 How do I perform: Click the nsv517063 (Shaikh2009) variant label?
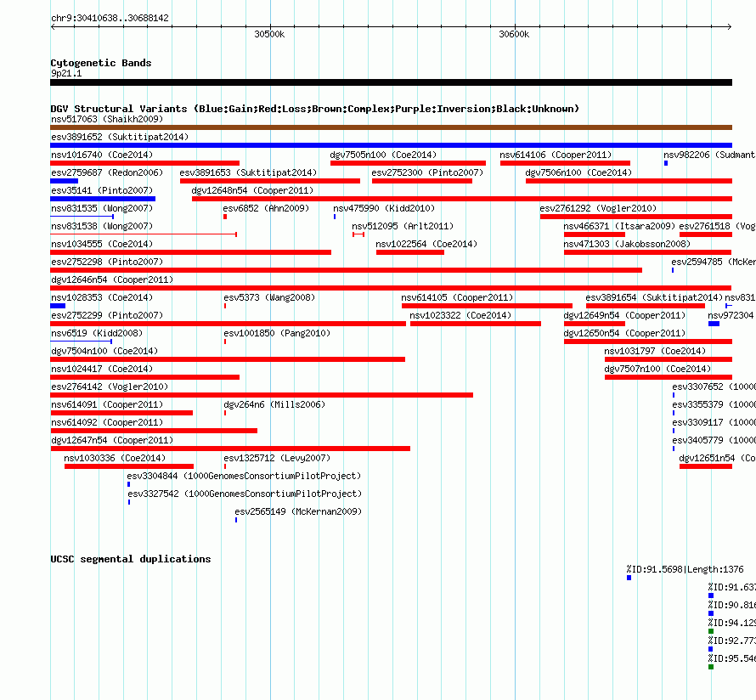[x=107, y=119]
